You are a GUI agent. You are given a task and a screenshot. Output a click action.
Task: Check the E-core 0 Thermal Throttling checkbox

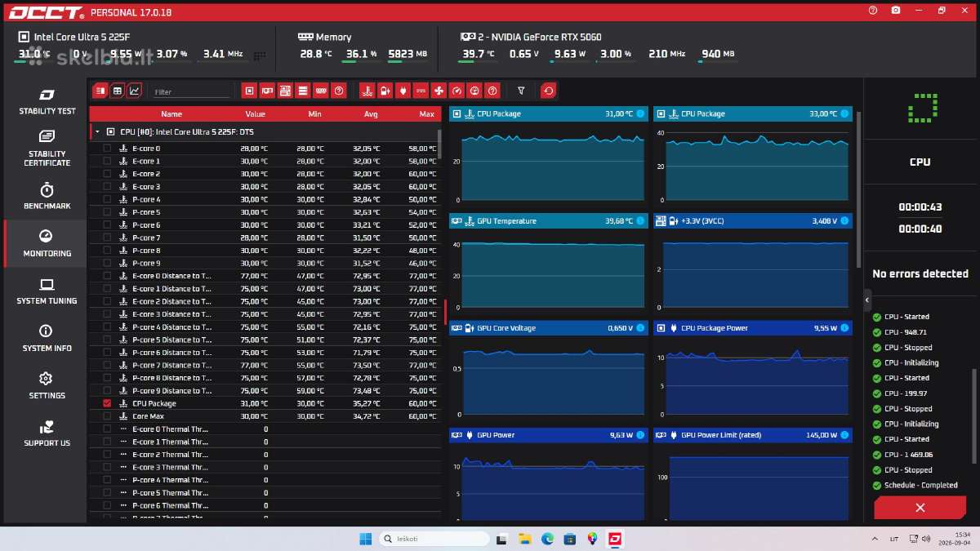coord(107,429)
